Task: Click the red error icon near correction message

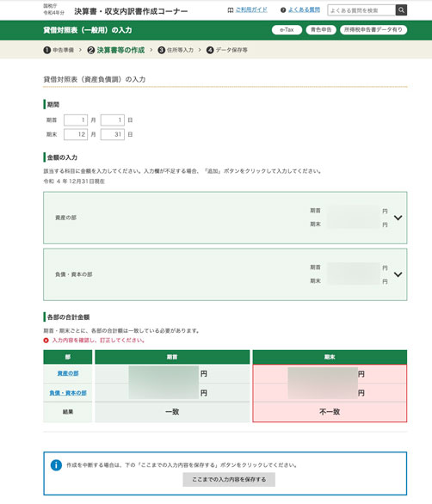Action: [x=46, y=340]
